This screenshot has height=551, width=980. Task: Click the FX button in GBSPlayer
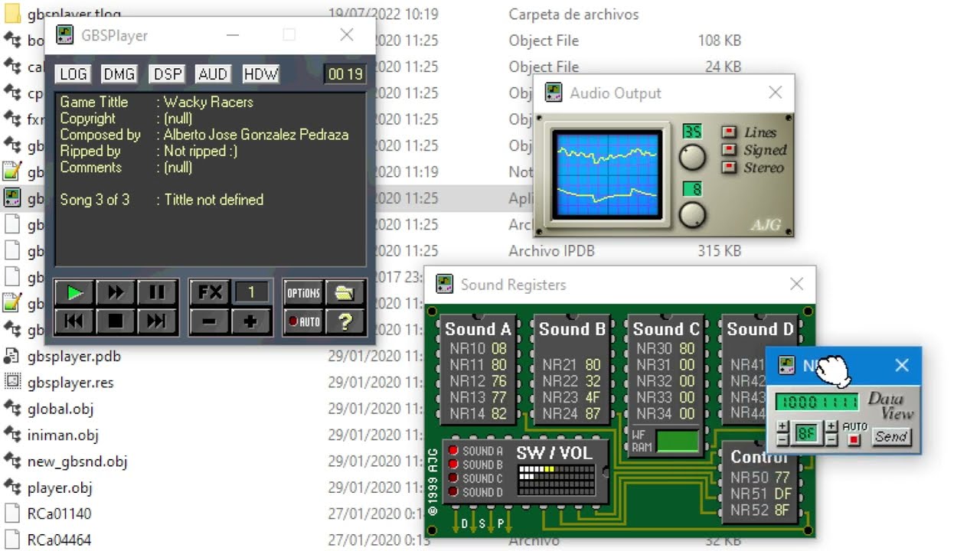pos(210,292)
